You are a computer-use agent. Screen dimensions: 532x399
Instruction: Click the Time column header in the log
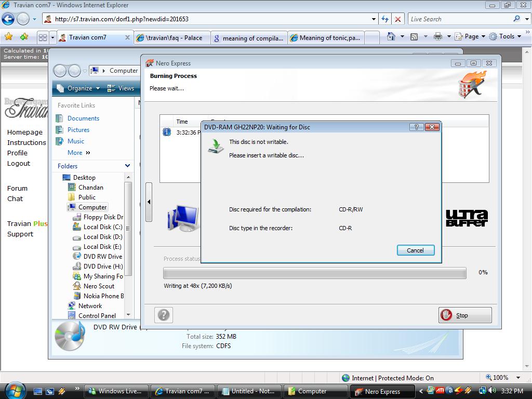click(x=182, y=122)
